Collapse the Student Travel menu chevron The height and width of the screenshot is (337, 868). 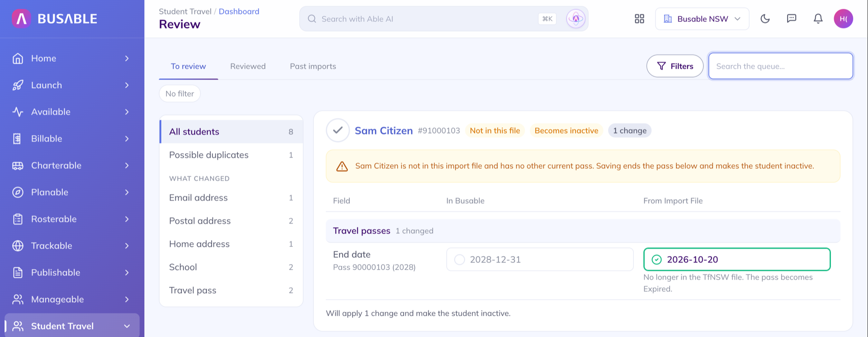127,326
